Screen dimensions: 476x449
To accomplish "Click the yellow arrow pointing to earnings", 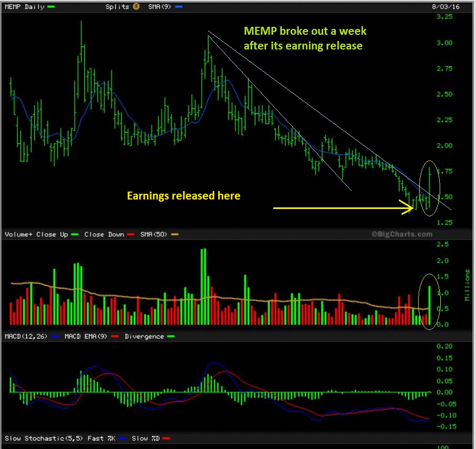I will pos(342,208).
